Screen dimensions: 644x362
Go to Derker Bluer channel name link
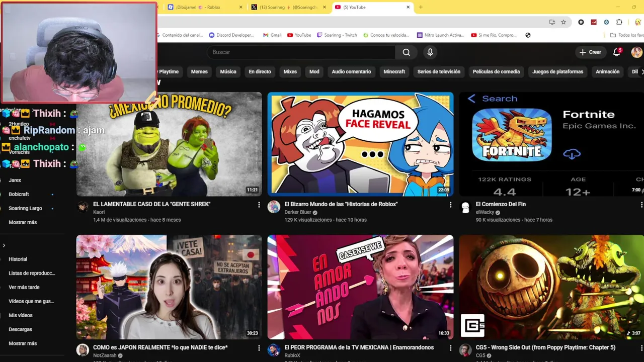click(298, 212)
